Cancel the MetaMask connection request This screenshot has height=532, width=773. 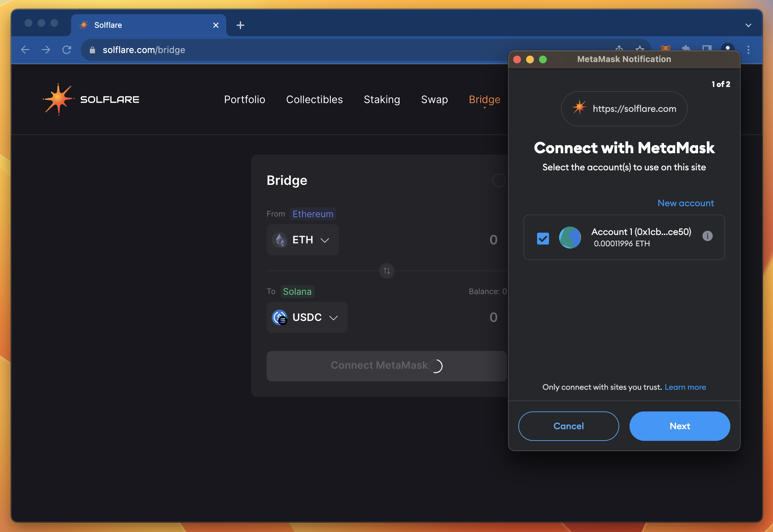coord(568,426)
